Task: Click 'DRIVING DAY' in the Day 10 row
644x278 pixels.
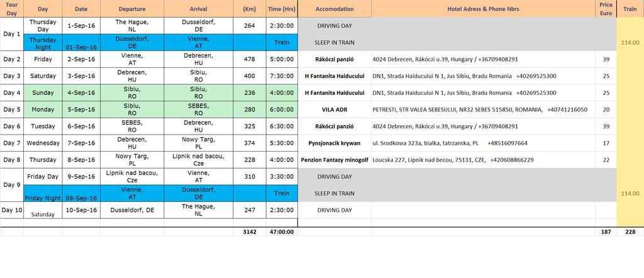Action: (x=335, y=210)
